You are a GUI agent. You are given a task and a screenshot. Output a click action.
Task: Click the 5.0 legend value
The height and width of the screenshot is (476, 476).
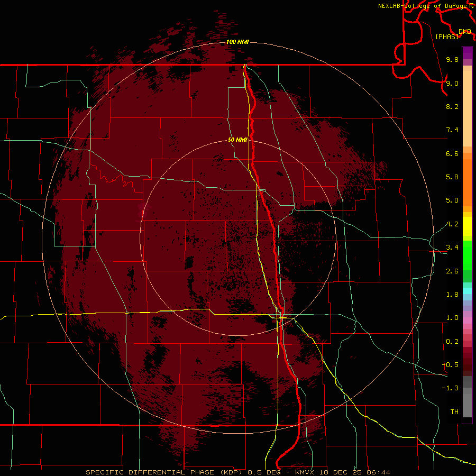point(452,200)
